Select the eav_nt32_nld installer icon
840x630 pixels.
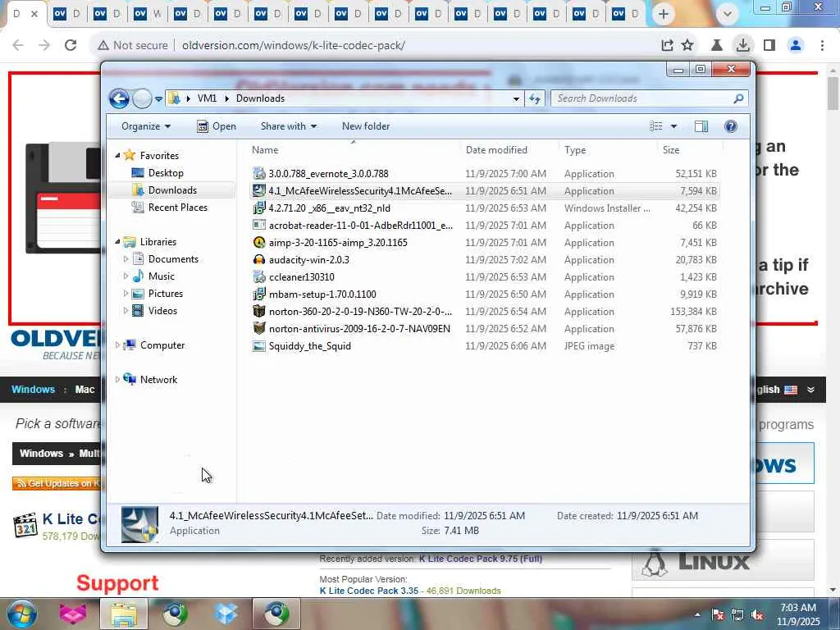[x=259, y=208]
